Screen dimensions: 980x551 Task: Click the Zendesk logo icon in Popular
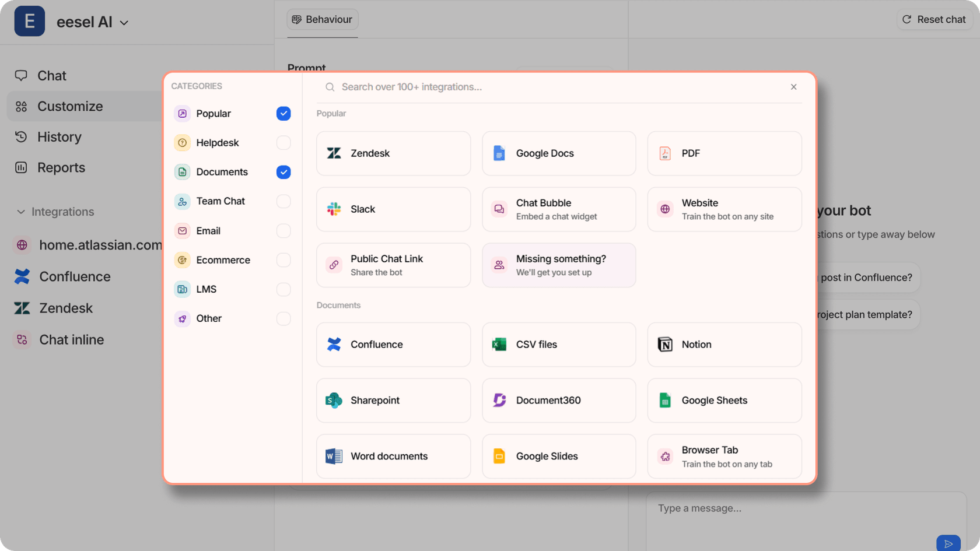pyautogui.click(x=334, y=153)
